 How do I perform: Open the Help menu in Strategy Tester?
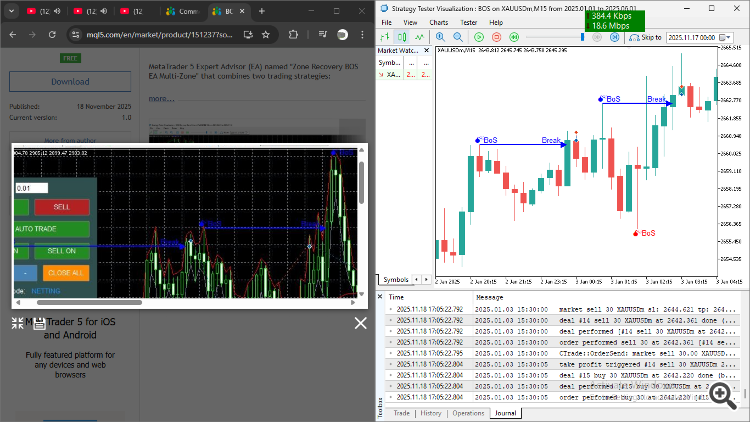coord(496,22)
